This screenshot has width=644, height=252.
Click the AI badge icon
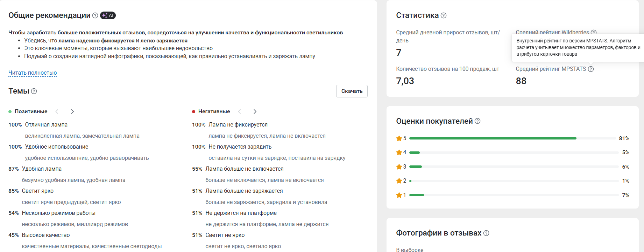click(108, 15)
